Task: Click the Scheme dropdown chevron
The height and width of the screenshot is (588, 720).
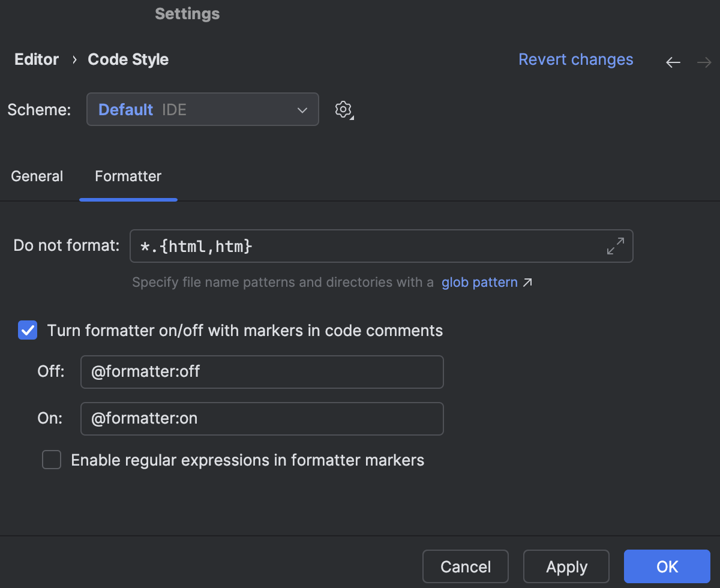Action: click(302, 109)
